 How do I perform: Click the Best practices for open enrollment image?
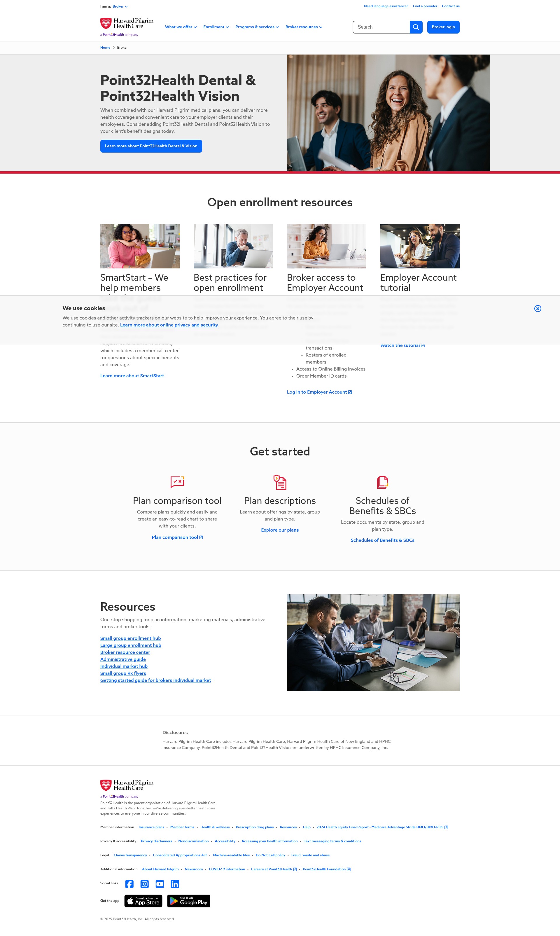pos(233,246)
